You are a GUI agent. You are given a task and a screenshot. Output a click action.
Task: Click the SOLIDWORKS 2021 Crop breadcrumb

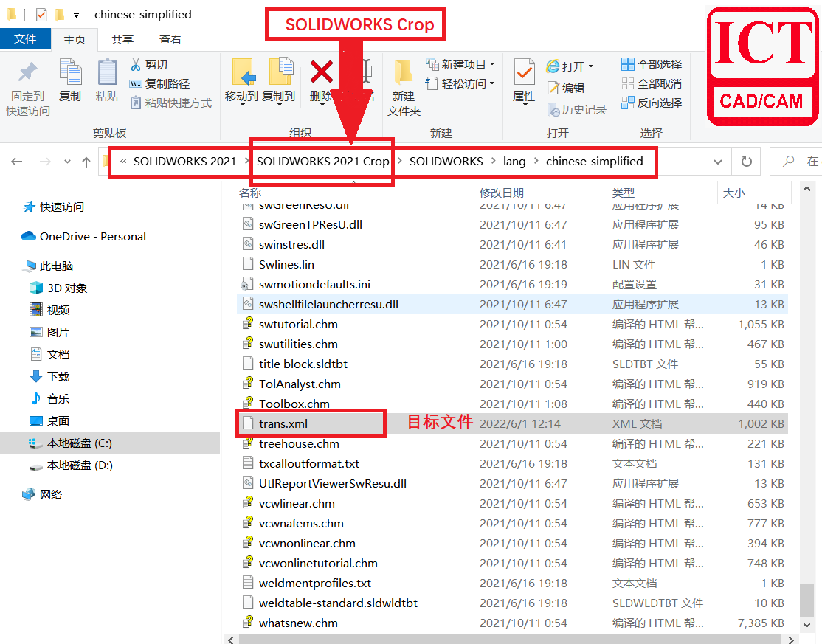coord(323,162)
